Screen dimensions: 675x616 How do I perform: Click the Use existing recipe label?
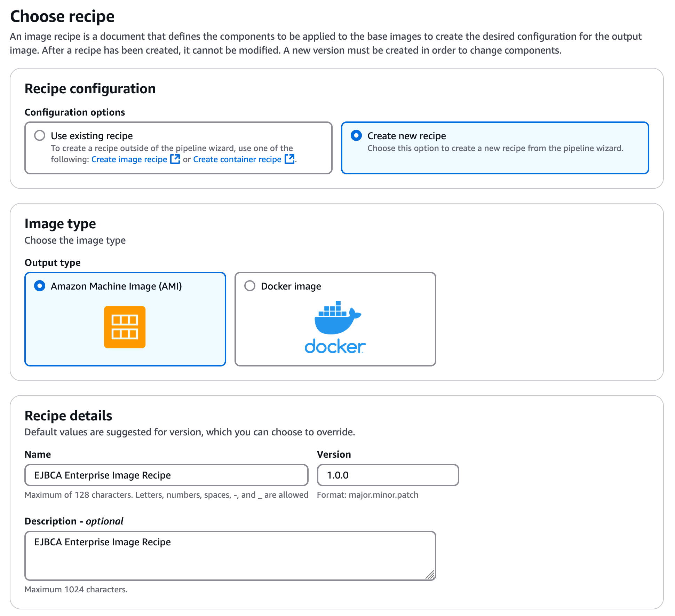tap(92, 136)
